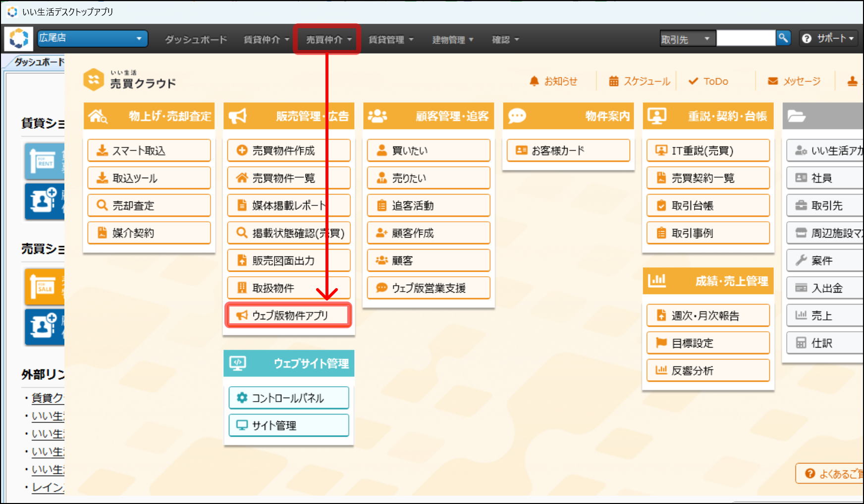The height and width of the screenshot is (504, 864).
Task: Click the FOR RENT sign tile
Action: point(45,161)
